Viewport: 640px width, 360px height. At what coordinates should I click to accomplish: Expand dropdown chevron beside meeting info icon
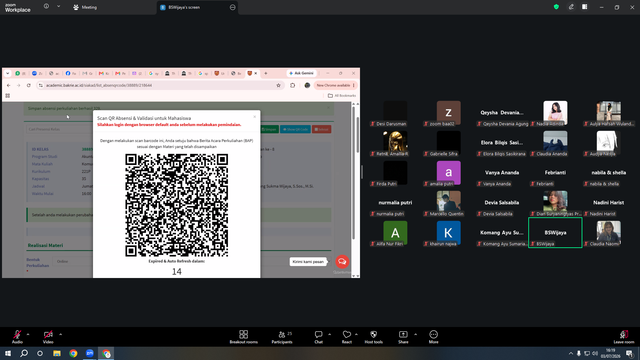pyautogui.click(x=58, y=7)
